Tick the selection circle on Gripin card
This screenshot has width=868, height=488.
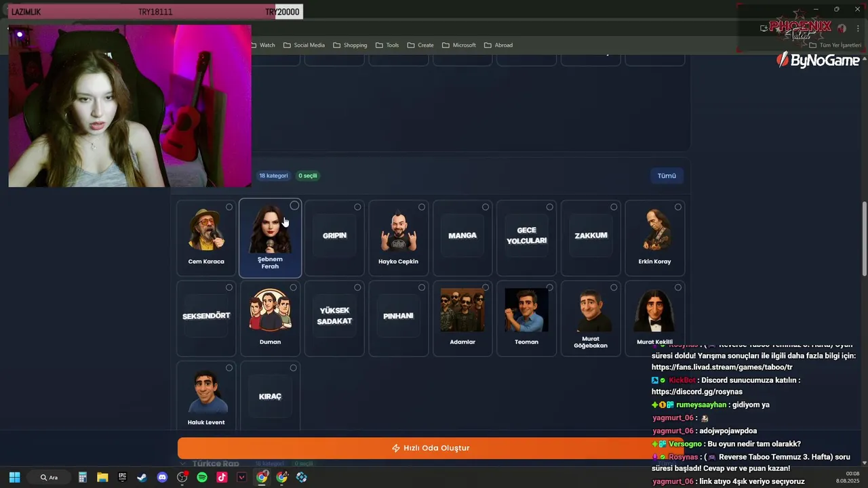click(x=357, y=207)
